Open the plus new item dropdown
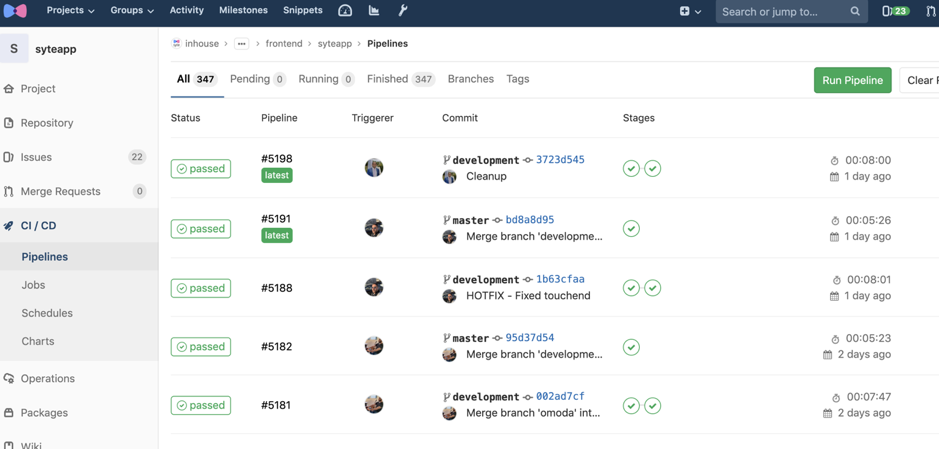 tap(690, 11)
